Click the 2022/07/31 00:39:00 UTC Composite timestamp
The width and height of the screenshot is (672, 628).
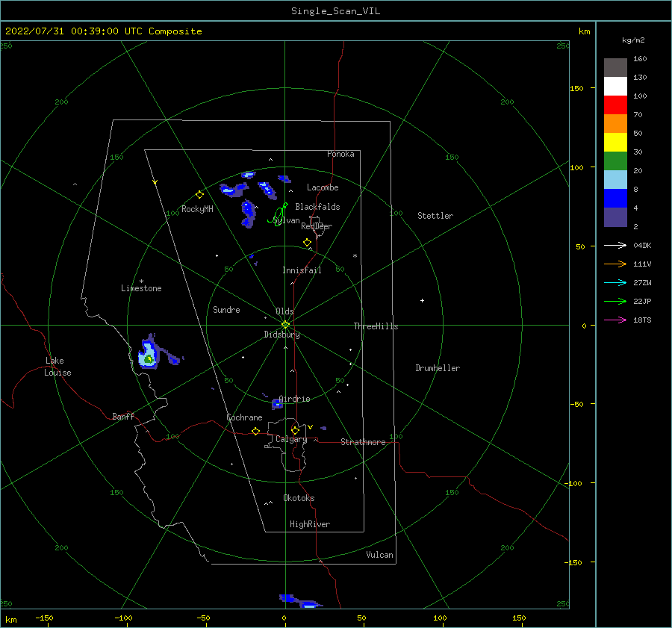click(103, 31)
